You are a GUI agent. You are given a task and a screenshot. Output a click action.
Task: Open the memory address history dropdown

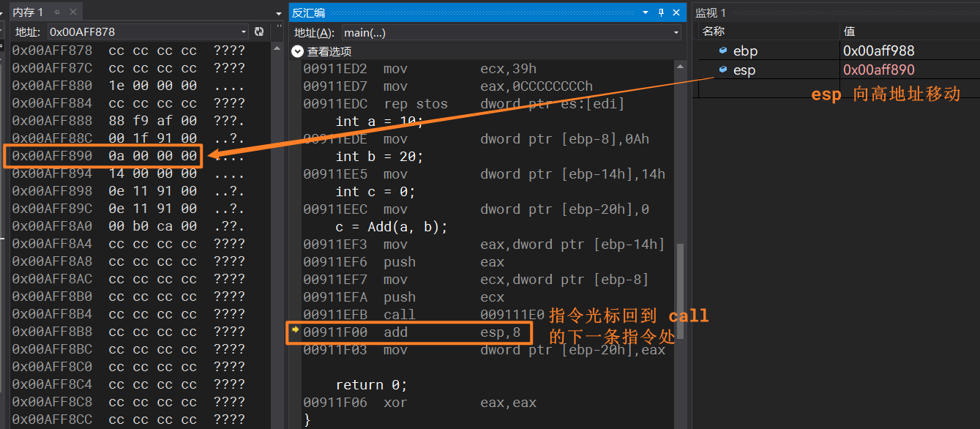pyautogui.click(x=244, y=31)
